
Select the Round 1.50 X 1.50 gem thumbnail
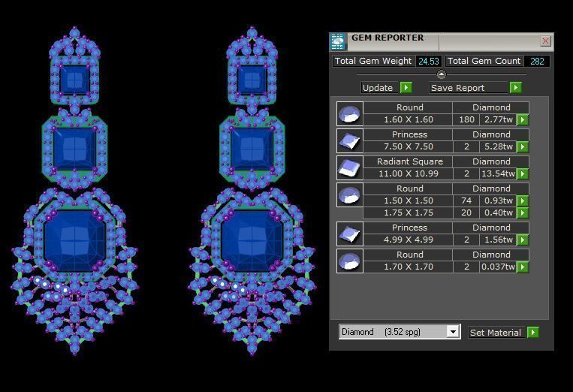click(350, 194)
